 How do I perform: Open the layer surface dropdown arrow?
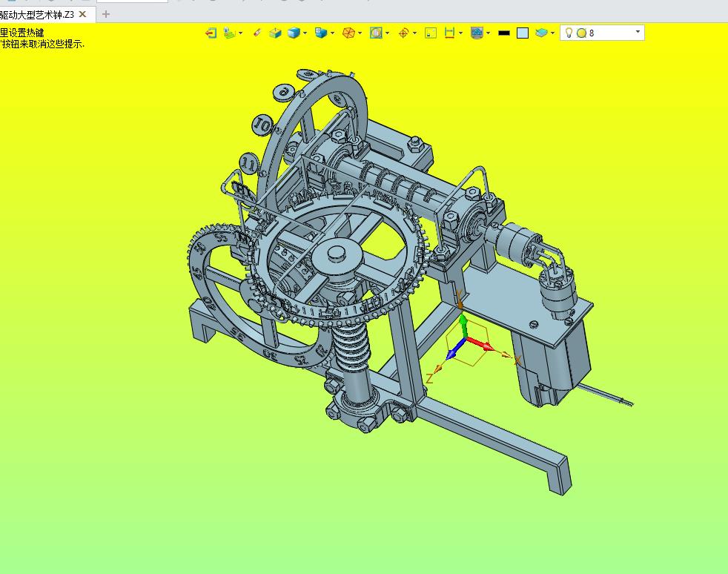[x=552, y=33]
